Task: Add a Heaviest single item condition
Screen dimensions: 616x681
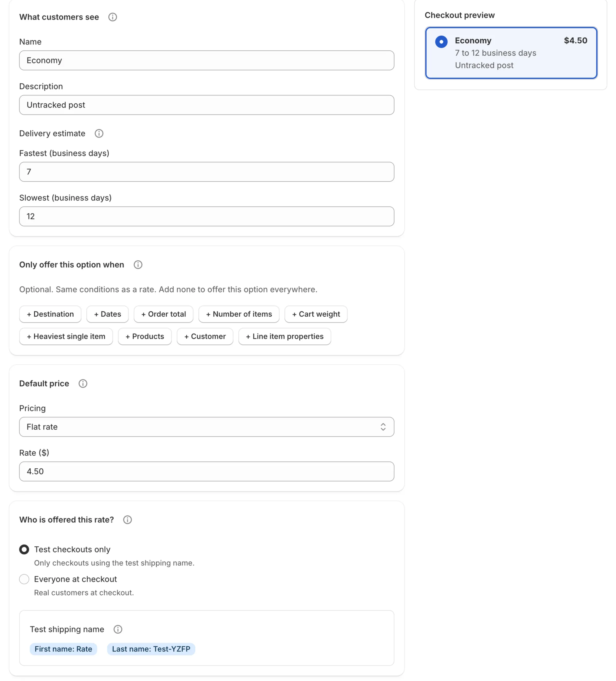Action: click(66, 336)
